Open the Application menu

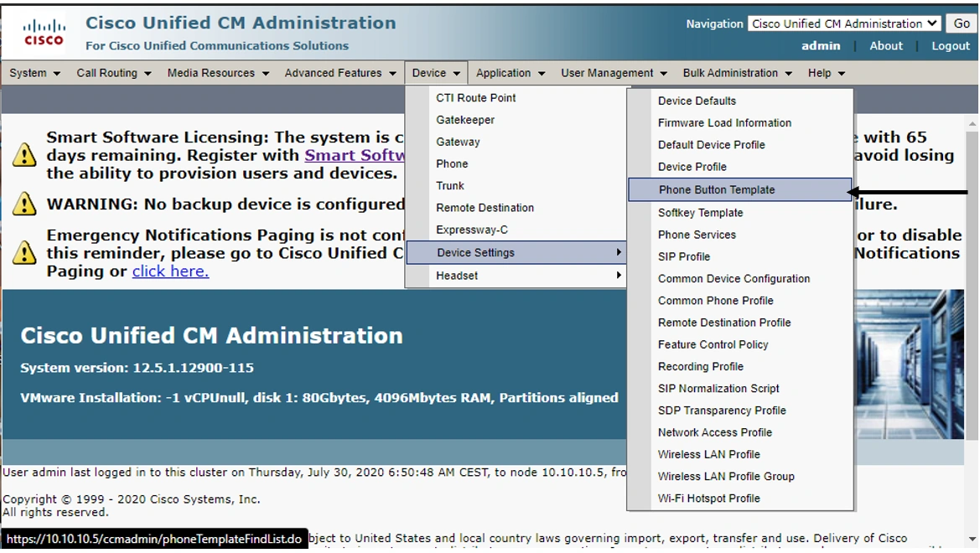click(x=510, y=73)
